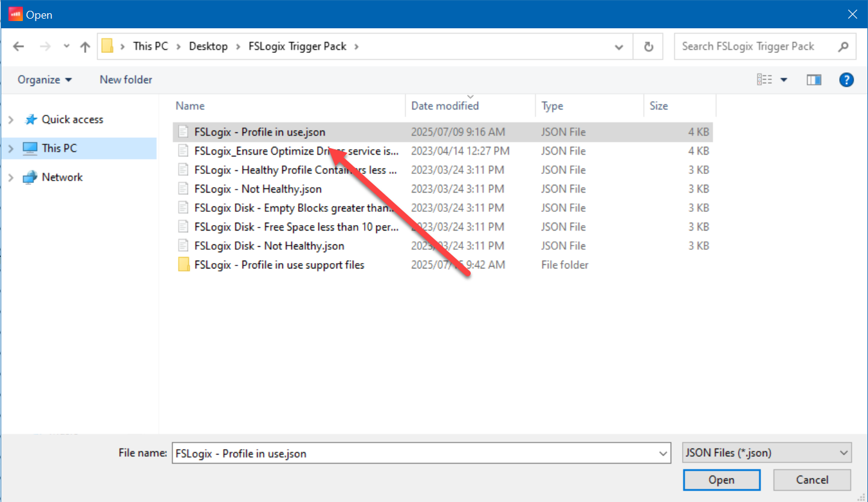Click file icon of FSLogix Disk - Not Healthy.json
This screenshot has height=502, width=868.
click(x=184, y=246)
